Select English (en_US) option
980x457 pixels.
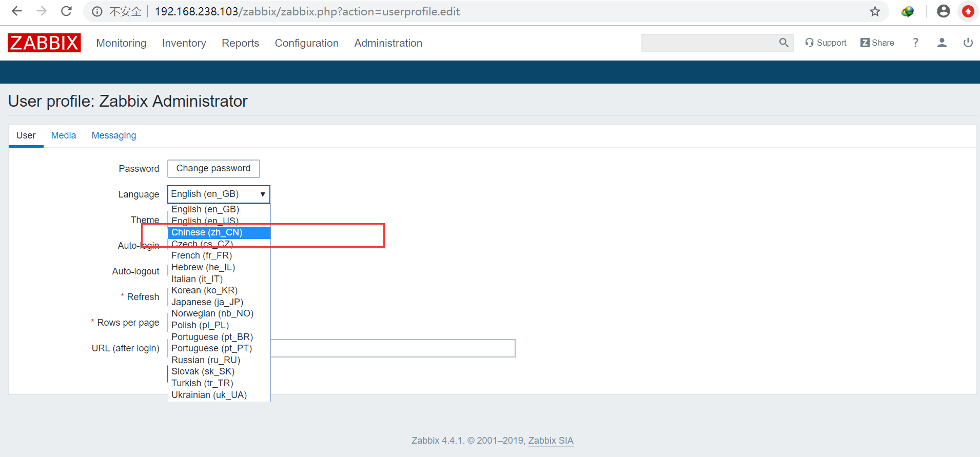[219, 221]
